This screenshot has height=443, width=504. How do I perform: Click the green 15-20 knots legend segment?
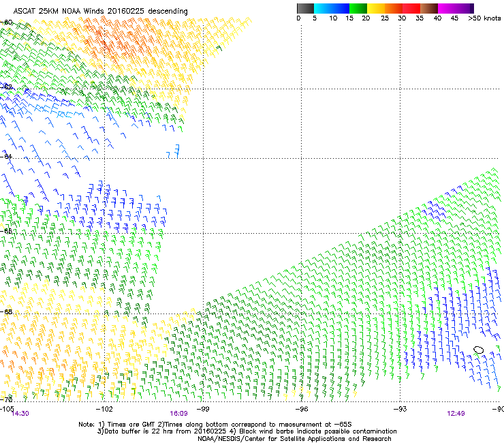click(358, 8)
